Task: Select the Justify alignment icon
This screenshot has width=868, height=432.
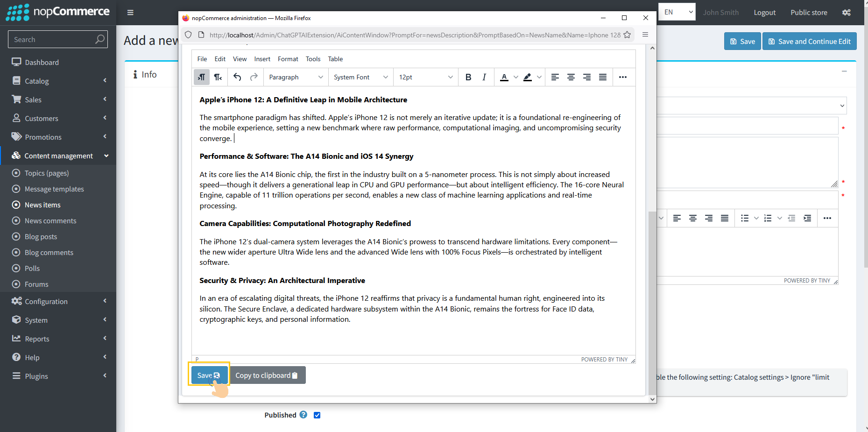Action: pos(602,77)
